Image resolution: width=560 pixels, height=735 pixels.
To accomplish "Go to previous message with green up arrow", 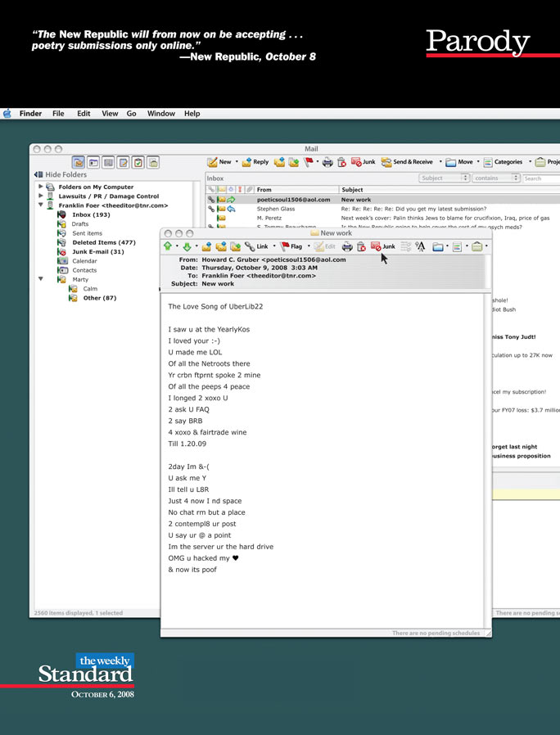I will [168, 246].
